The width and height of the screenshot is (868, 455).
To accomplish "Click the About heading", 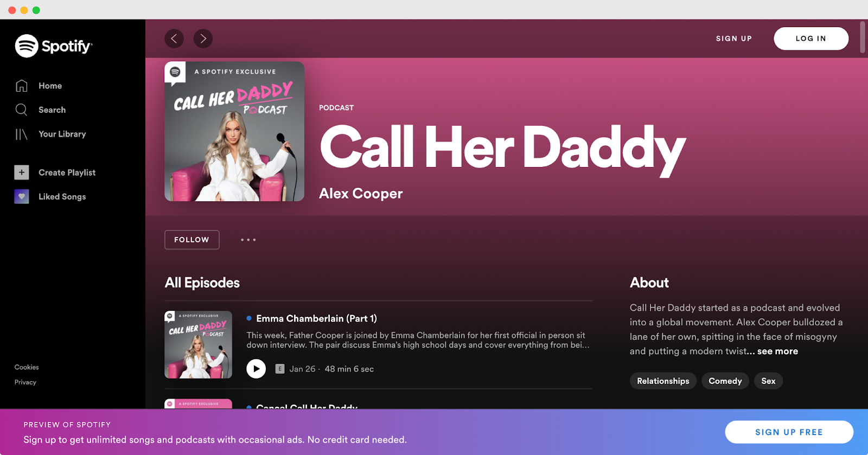I will [x=649, y=283].
